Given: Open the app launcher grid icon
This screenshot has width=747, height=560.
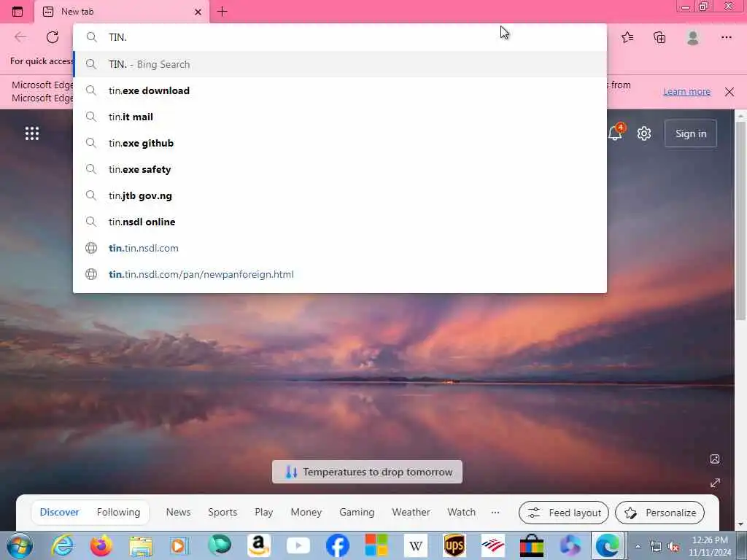Looking at the screenshot, I should 32,133.
